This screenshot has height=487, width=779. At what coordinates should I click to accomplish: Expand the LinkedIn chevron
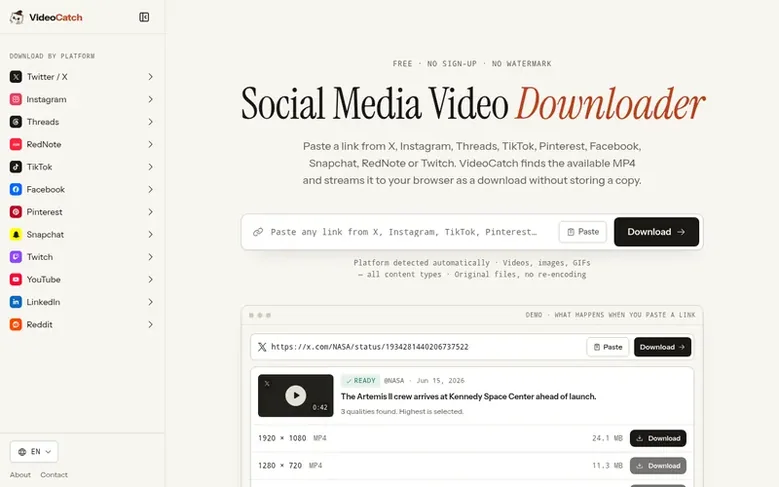click(x=150, y=302)
